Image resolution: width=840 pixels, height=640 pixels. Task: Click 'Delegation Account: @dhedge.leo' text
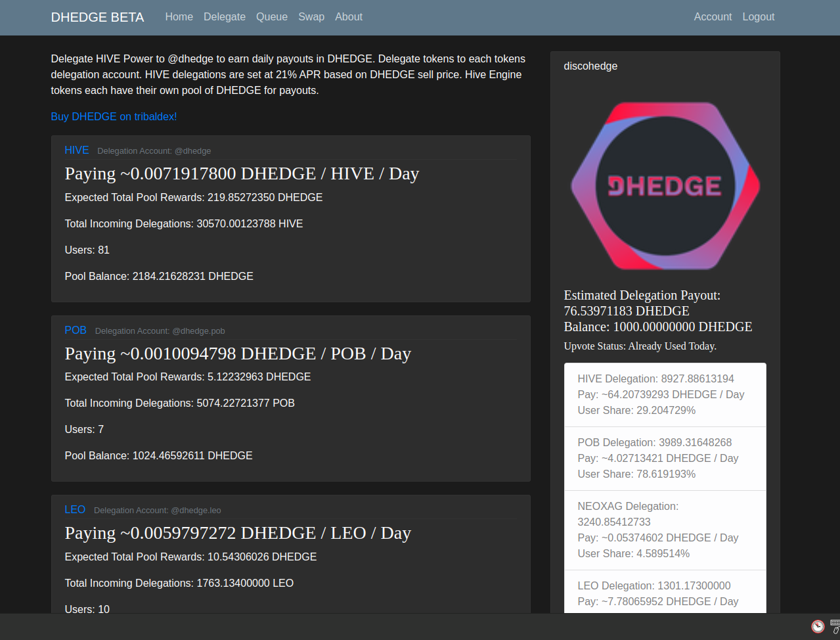(x=158, y=511)
